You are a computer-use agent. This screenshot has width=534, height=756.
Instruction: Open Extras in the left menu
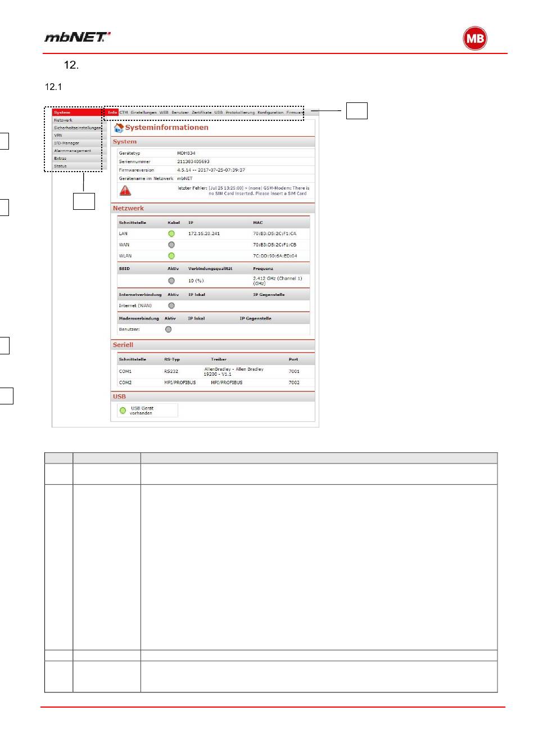click(x=77, y=159)
